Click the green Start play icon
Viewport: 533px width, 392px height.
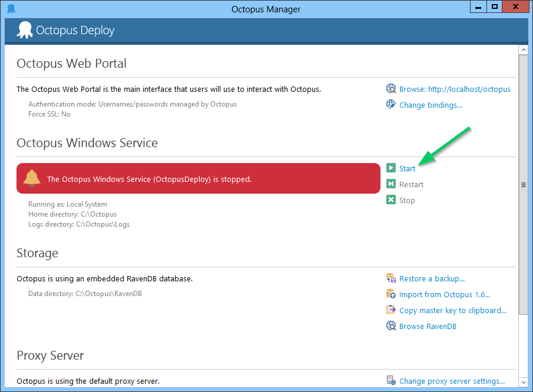click(x=391, y=168)
